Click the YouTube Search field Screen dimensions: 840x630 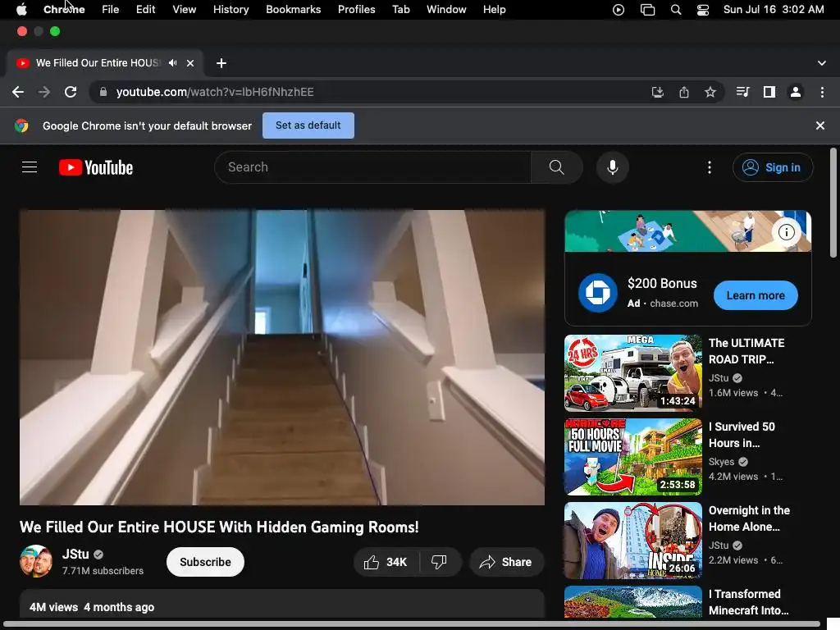click(373, 167)
